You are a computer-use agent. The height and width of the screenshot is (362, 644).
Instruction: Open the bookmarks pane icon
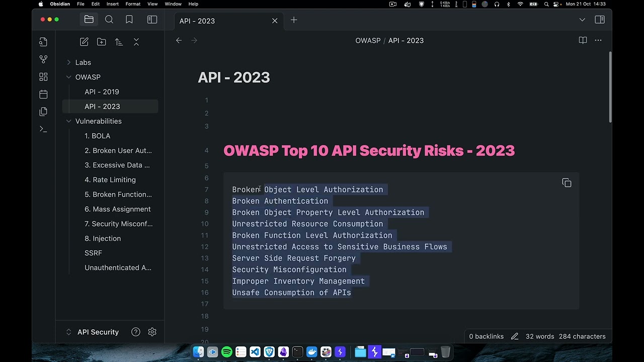129,20
